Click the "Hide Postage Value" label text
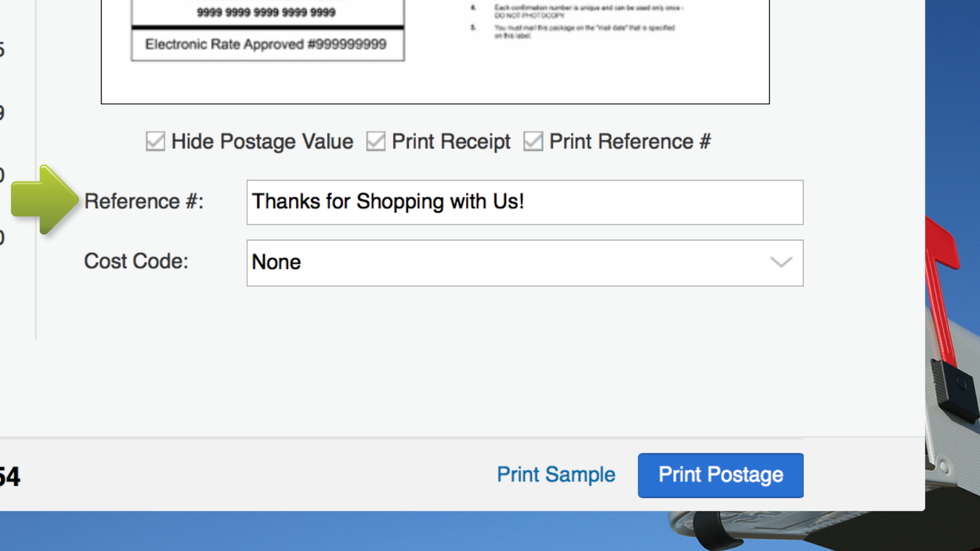The height and width of the screenshot is (551, 980). click(x=262, y=141)
